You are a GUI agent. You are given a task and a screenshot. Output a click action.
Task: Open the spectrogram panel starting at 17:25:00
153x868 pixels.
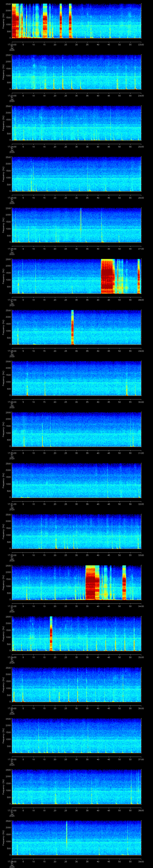(76, 174)
